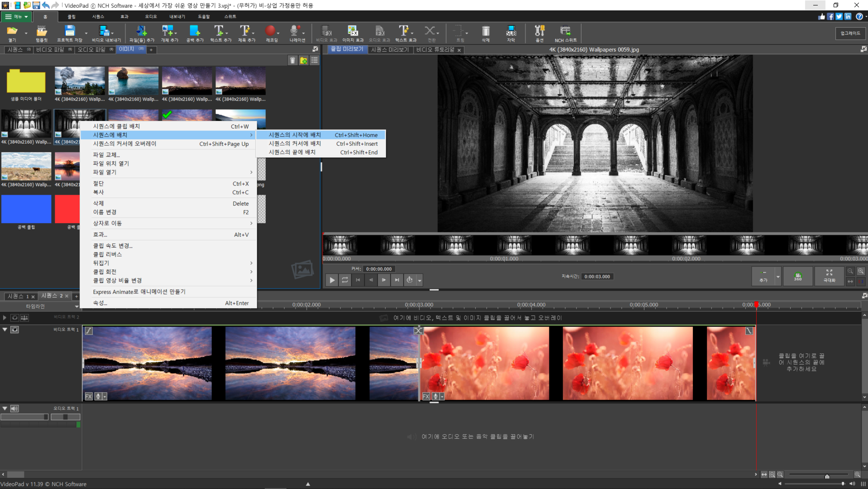
Task: Click the thumbs-up like icon
Action: tap(821, 16)
